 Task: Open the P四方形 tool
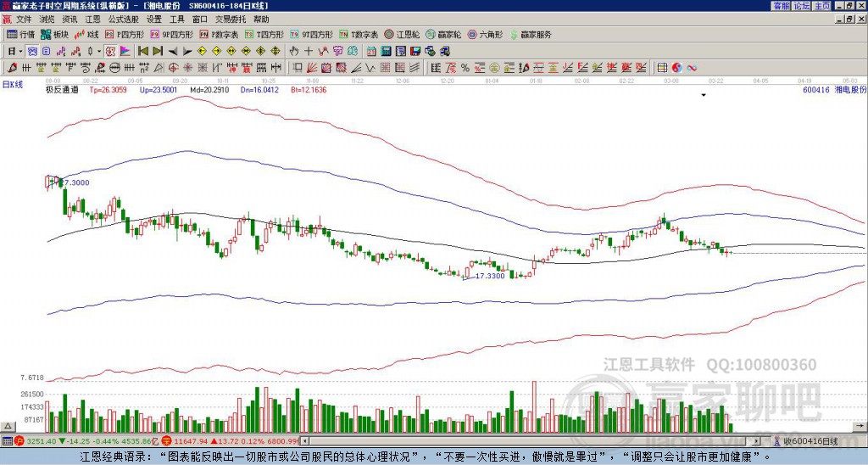tap(125, 34)
